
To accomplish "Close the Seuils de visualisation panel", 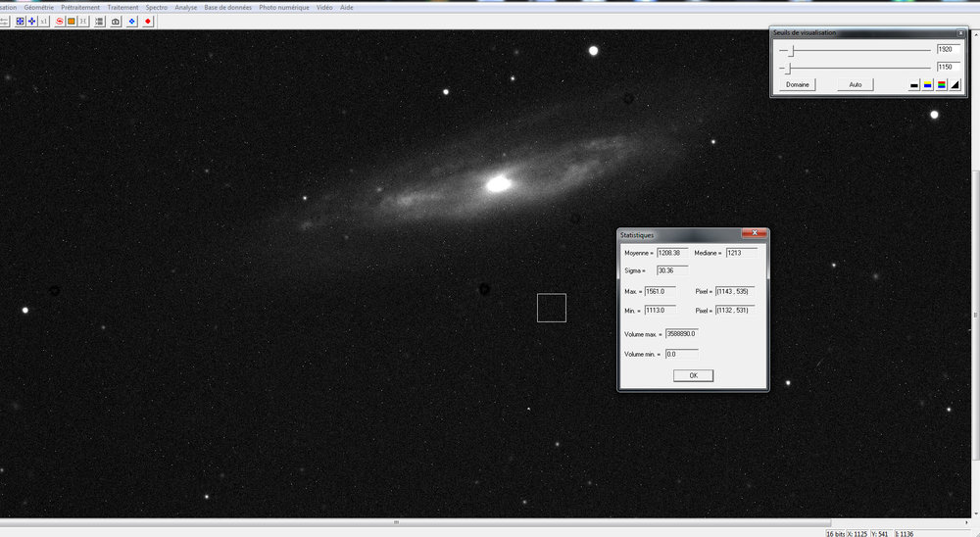I will coord(960,32).
